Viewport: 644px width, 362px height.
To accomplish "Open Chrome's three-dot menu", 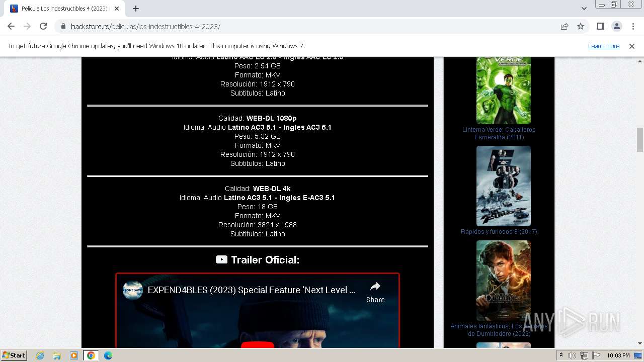I will point(632,26).
